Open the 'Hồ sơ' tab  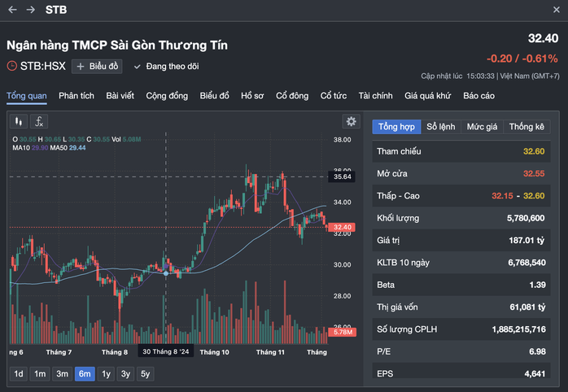tap(252, 96)
